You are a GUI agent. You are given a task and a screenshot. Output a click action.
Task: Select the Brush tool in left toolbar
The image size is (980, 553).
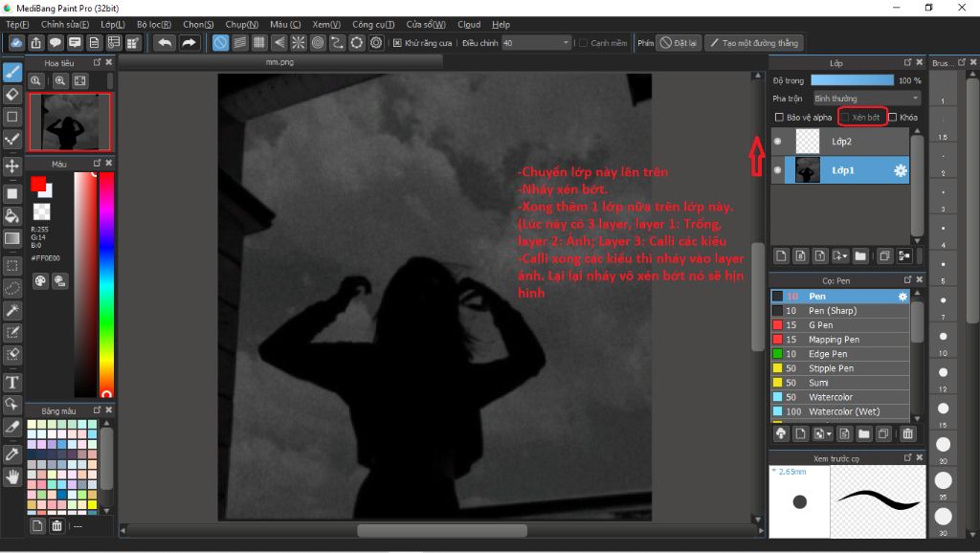click(x=12, y=72)
